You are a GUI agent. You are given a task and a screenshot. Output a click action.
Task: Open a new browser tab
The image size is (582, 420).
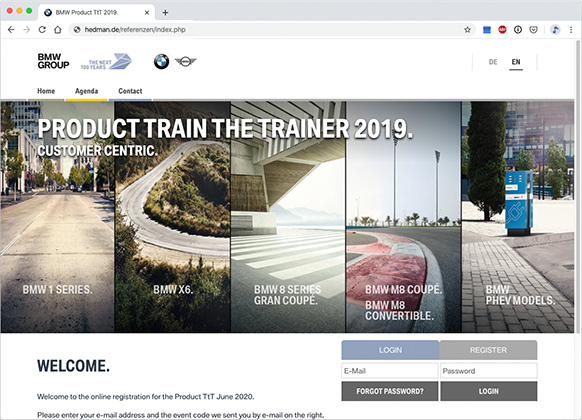(165, 13)
